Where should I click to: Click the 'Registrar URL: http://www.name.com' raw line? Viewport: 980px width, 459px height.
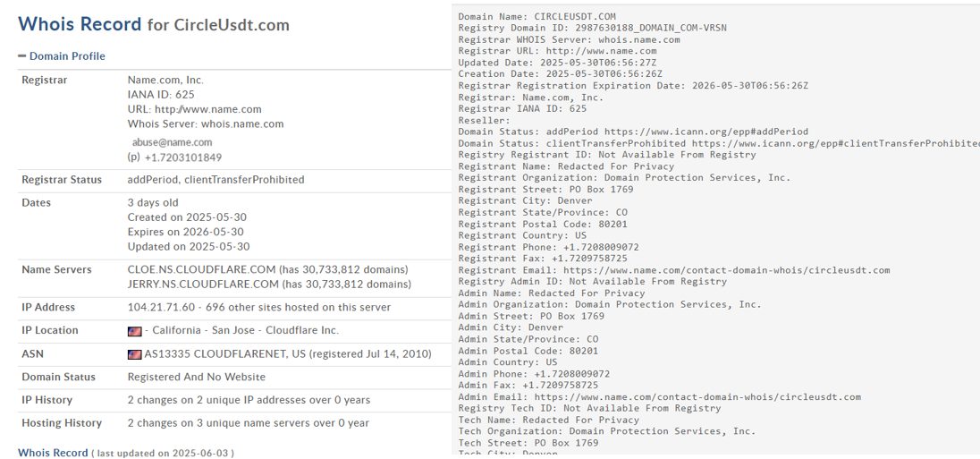557,51
